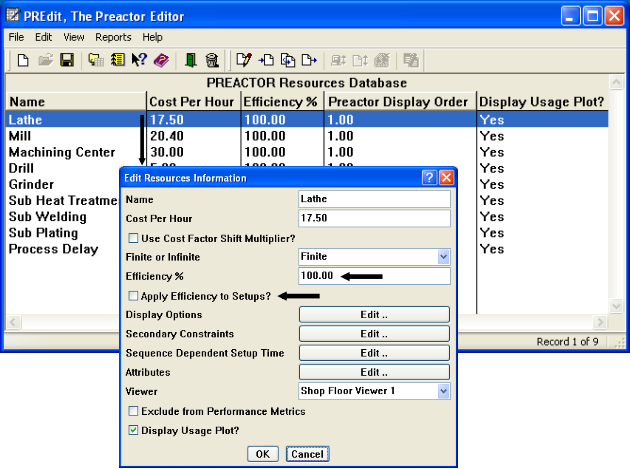Click the Name column header
This screenshot has height=469, width=630.
[76, 102]
